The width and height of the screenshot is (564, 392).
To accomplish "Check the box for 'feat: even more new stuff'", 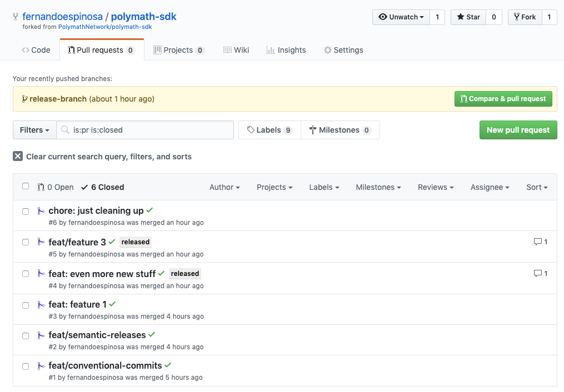I will pyautogui.click(x=26, y=274).
